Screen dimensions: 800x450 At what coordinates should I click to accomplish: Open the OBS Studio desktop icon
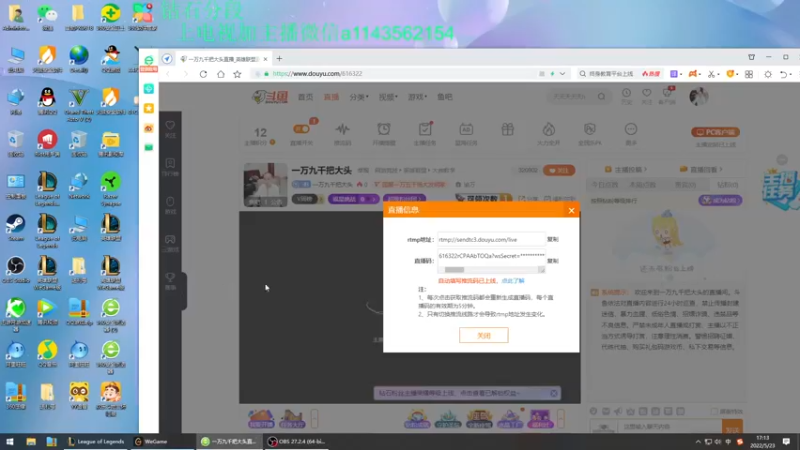(x=16, y=270)
